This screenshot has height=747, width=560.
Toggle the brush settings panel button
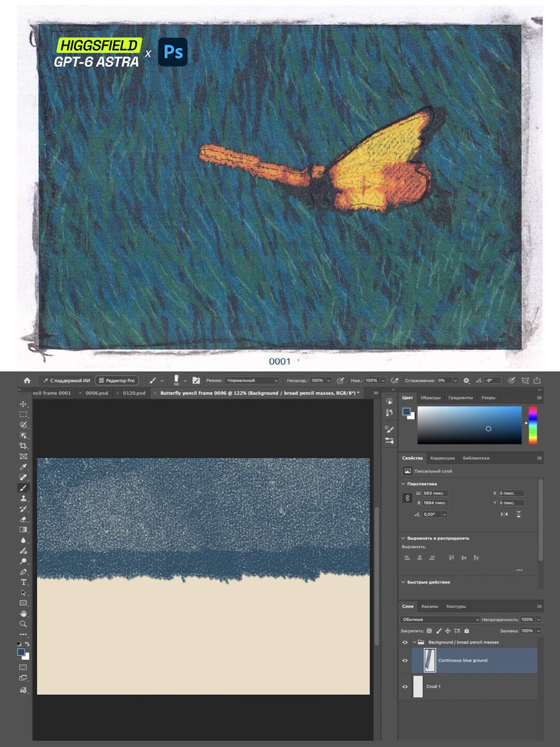[x=197, y=380]
